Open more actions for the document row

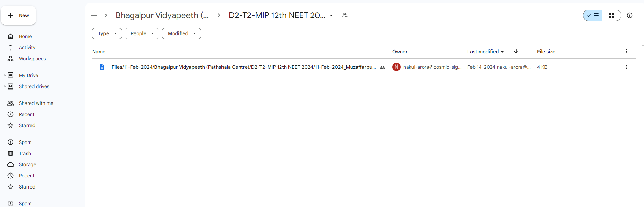tap(627, 67)
